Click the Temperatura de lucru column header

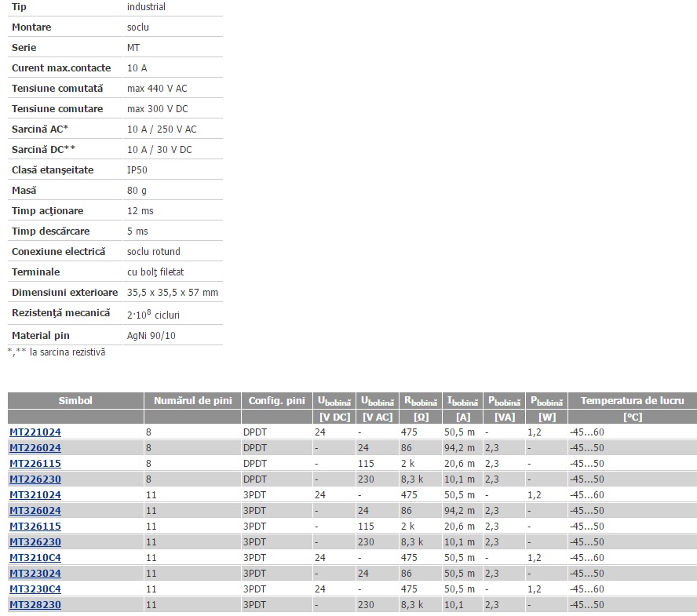(632, 401)
